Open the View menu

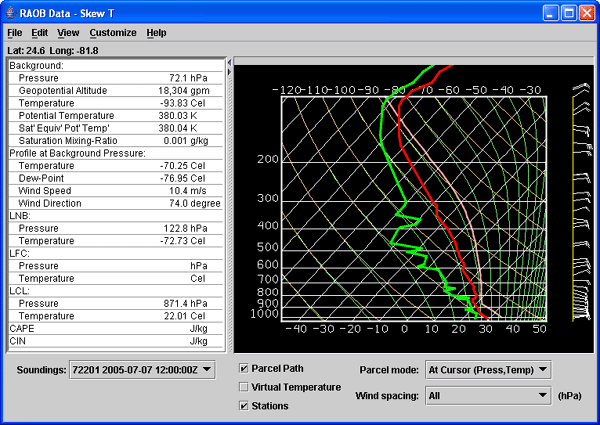(68, 33)
